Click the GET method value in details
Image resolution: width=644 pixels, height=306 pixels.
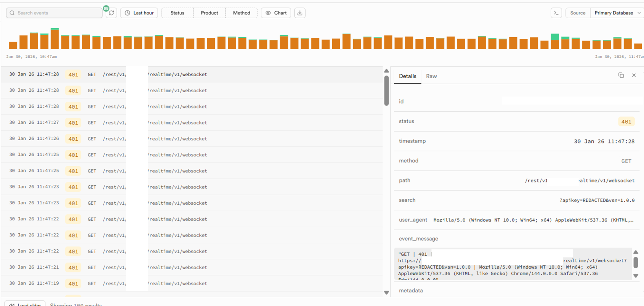pyautogui.click(x=626, y=161)
